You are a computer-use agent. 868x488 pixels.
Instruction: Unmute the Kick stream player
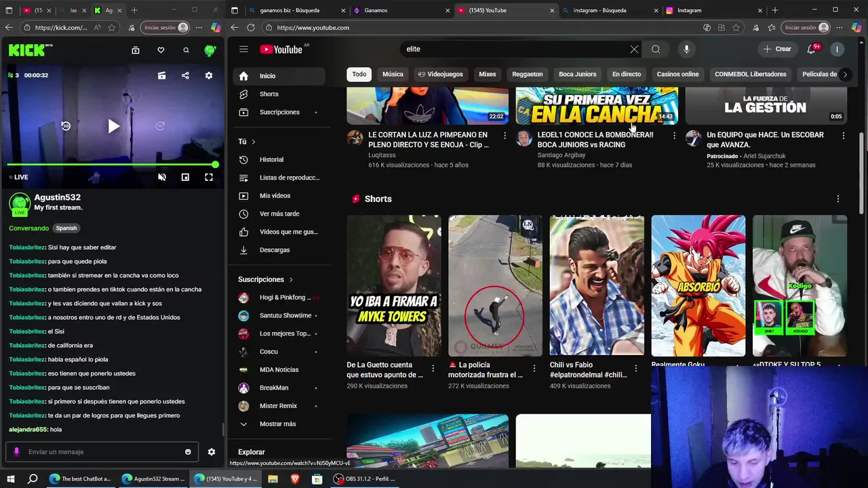pos(162,178)
